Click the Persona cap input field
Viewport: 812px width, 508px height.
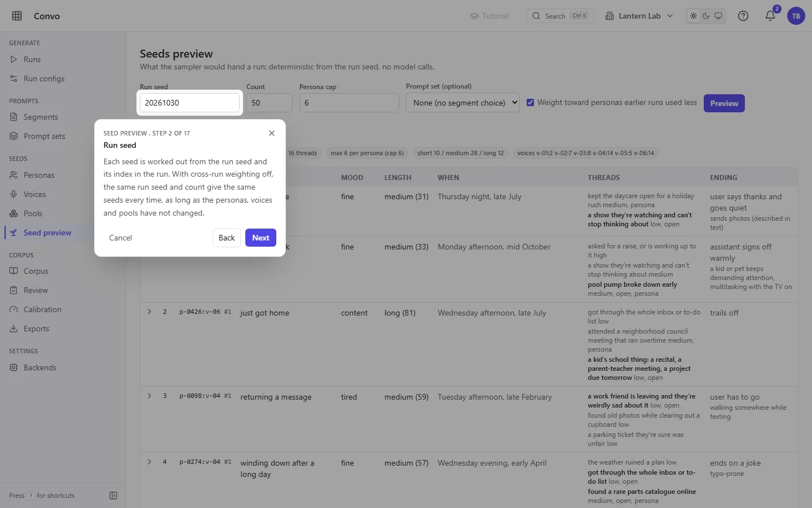349,103
